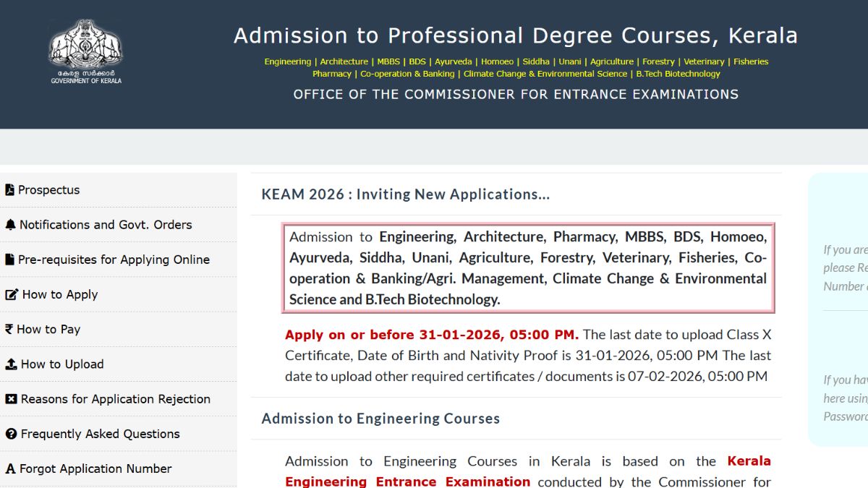Open the How to Apply page
The image size is (868, 488).
click(x=60, y=294)
